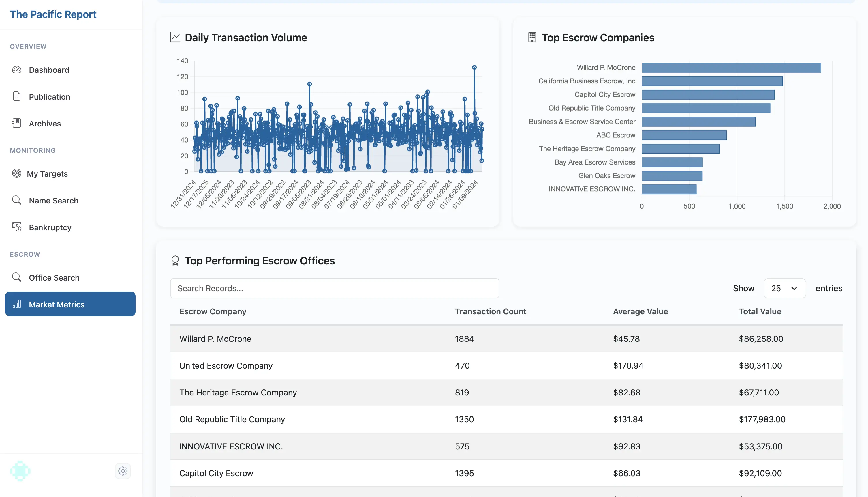Click the 01/09/2024 date axis label

coord(465,194)
